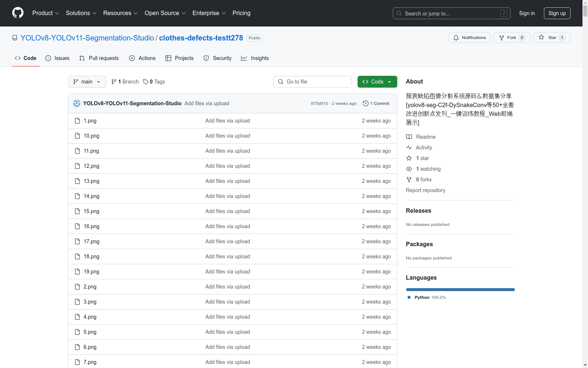Click the Fork icon button

(502, 38)
